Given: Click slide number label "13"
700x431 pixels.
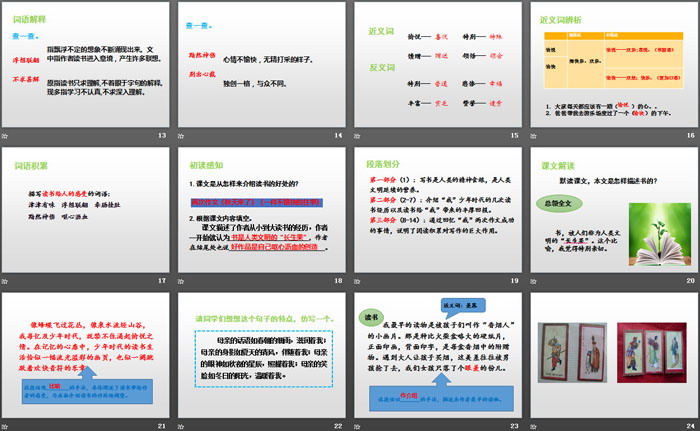Looking at the screenshot, I should tap(162, 135).
